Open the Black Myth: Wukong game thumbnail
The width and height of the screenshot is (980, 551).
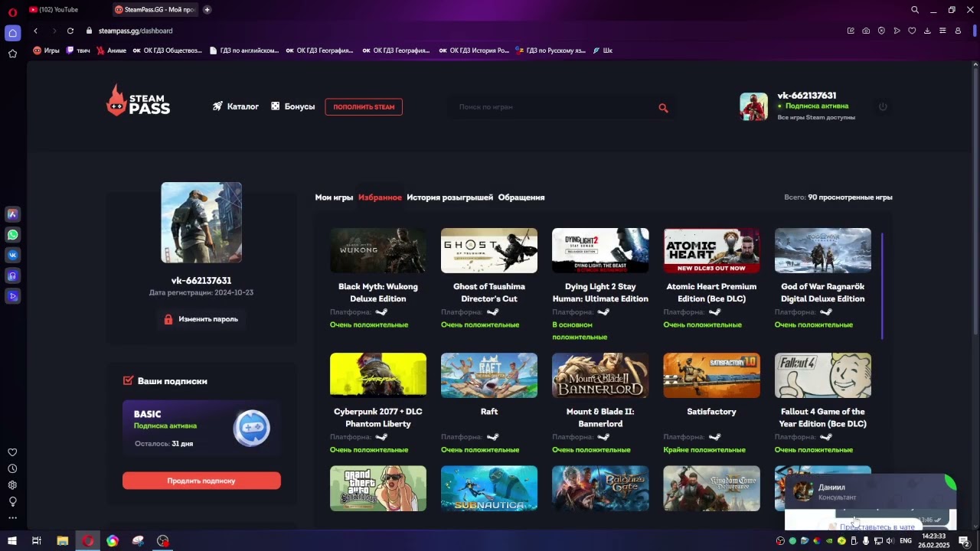coord(378,250)
